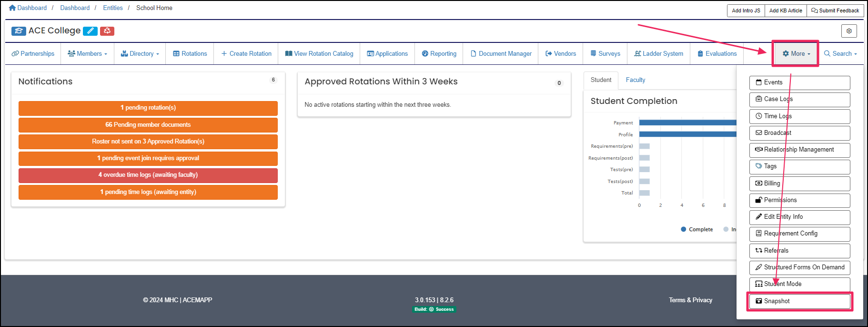
Task: Choose Snapshot from the More menu
Action: 799,301
